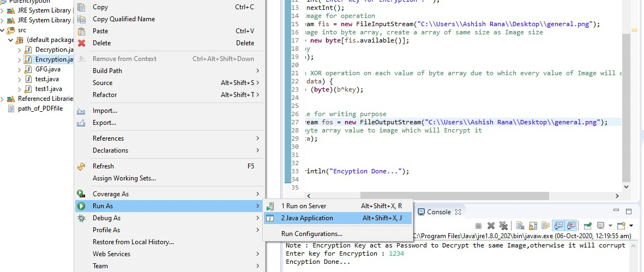Image resolution: width=644 pixels, height=272 pixels.
Task: Collapse the (default package) node
Action: pyautogui.click(x=11, y=40)
